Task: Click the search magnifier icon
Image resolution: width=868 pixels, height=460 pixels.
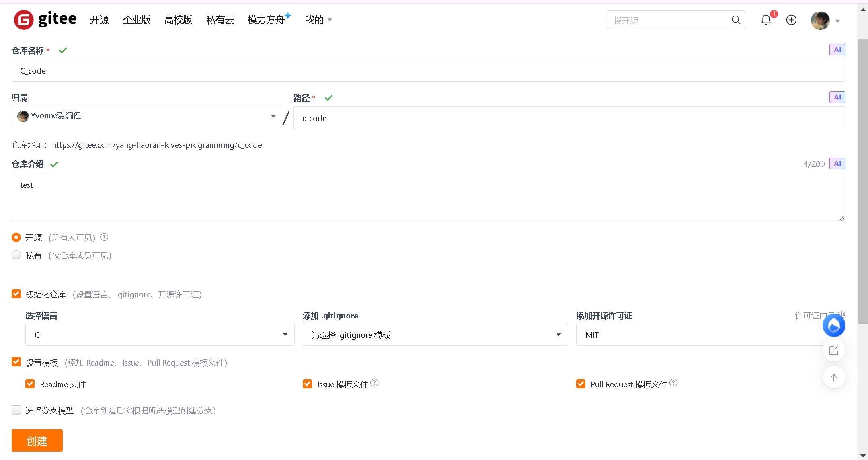Action: pos(736,20)
